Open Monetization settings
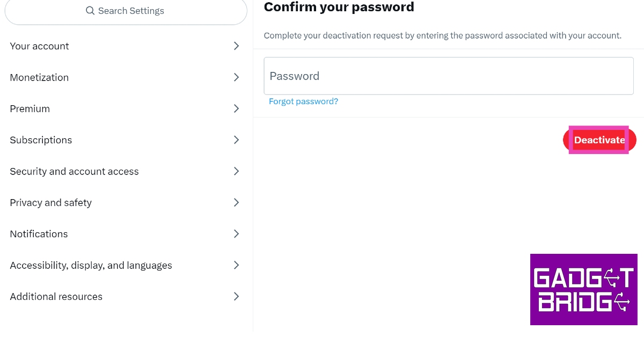644x337 pixels. [39, 77]
